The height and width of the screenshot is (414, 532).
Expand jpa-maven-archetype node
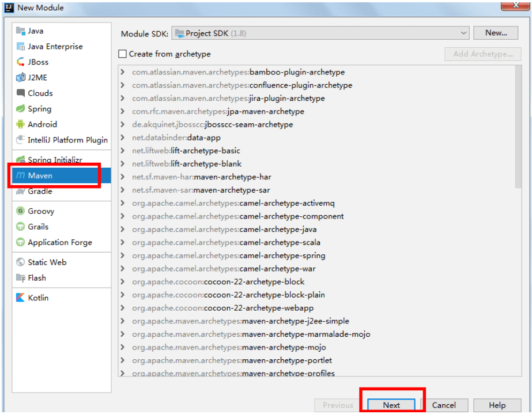123,111
